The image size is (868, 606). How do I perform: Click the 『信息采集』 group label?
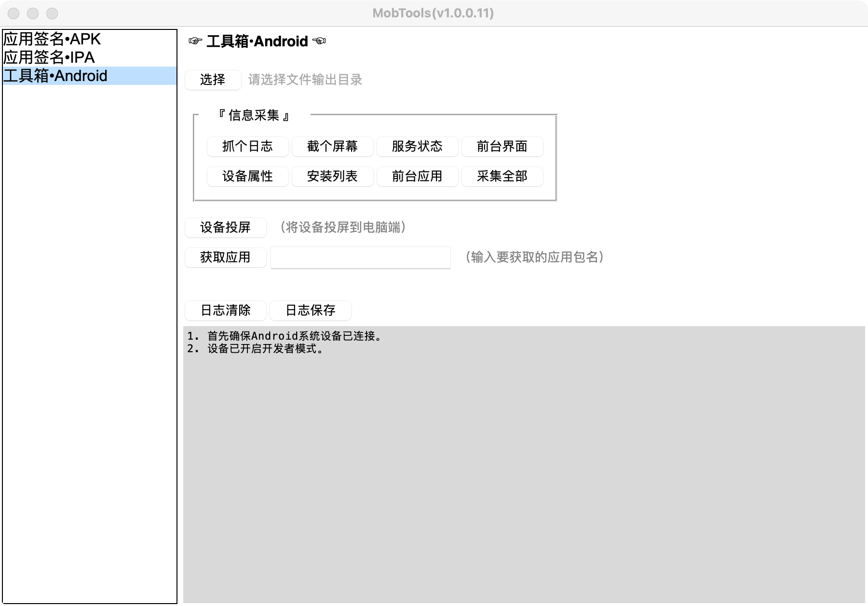(254, 115)
